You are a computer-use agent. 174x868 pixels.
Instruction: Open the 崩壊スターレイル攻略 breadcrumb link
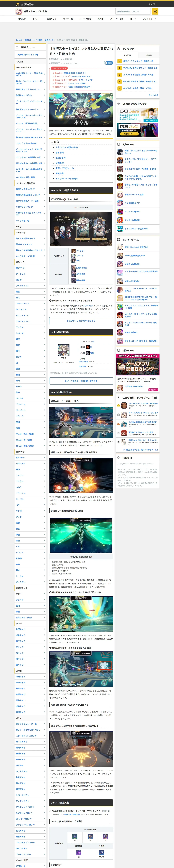tap(33, 40)
